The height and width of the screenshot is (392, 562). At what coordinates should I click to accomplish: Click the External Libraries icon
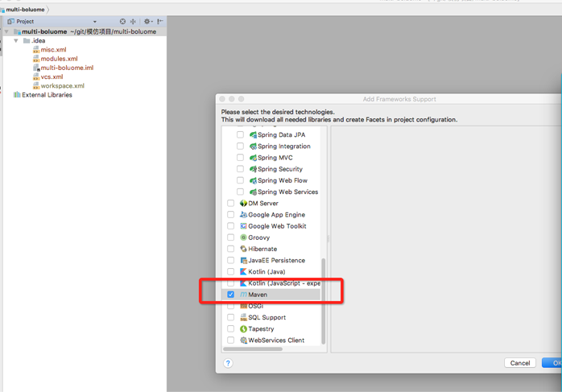coord(17,95)
